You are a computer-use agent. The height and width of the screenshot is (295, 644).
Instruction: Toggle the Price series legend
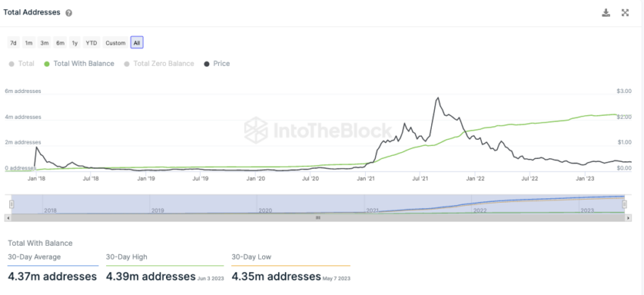217,64
